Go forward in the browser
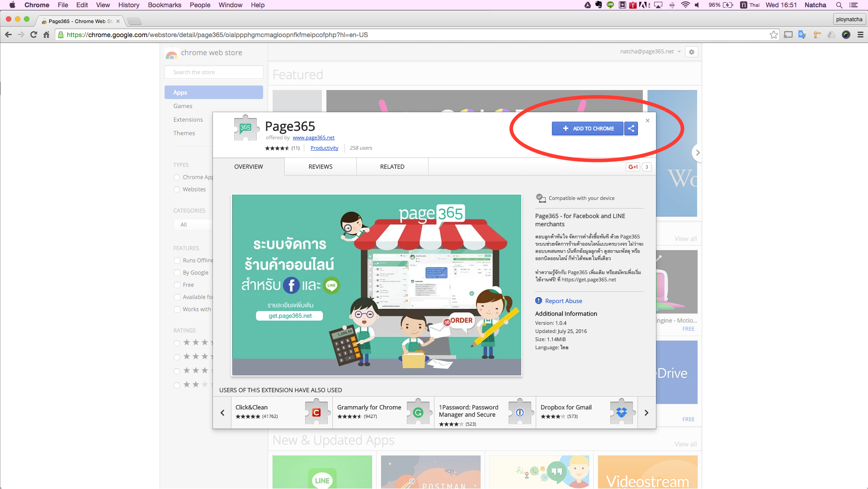The height and width of the screenshot is (489, 868). pos(21,35)
